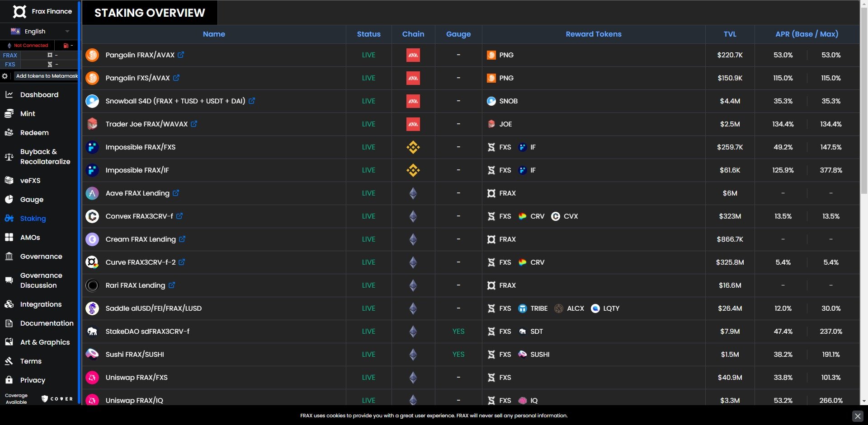Sort by Chain column header
Viewport: 868px width, 425px height.
(x=413, y=34)
